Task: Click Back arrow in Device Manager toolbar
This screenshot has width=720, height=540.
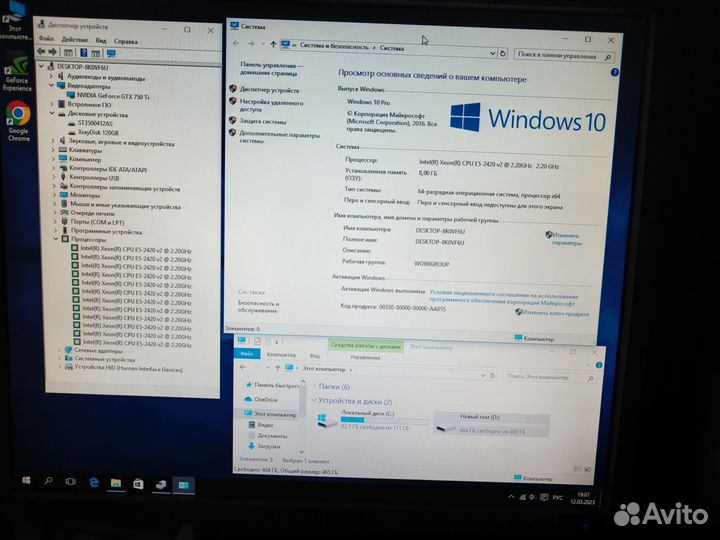Action: [41, 51]
